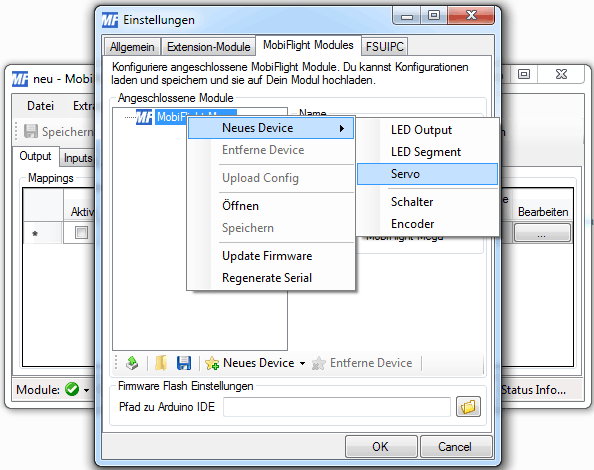Click the OK button
This screenshot has height=470, width=594.
pos(381,447)
